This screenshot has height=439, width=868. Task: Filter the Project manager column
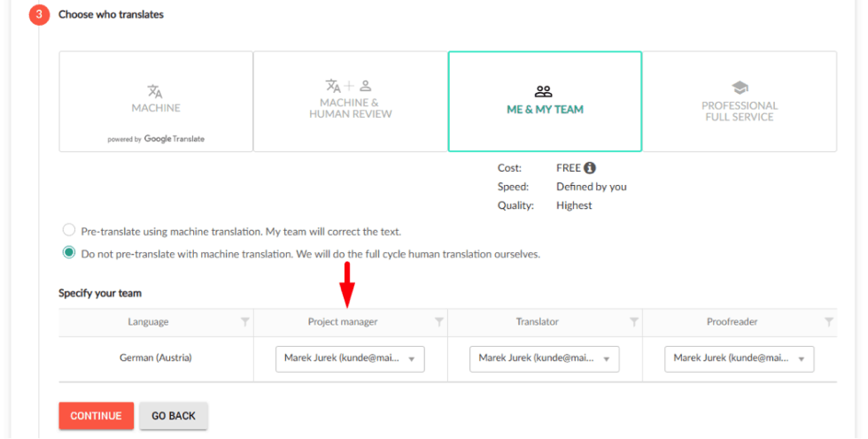439,322
